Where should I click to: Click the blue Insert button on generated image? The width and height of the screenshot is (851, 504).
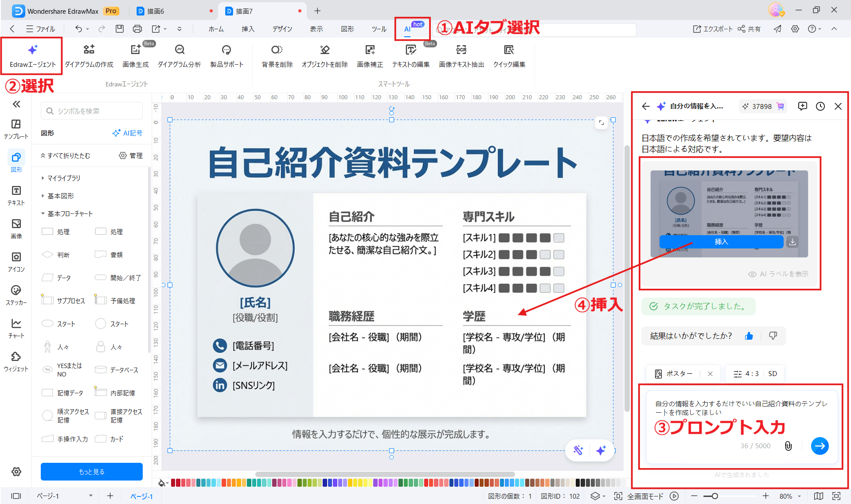pos(721,242)
